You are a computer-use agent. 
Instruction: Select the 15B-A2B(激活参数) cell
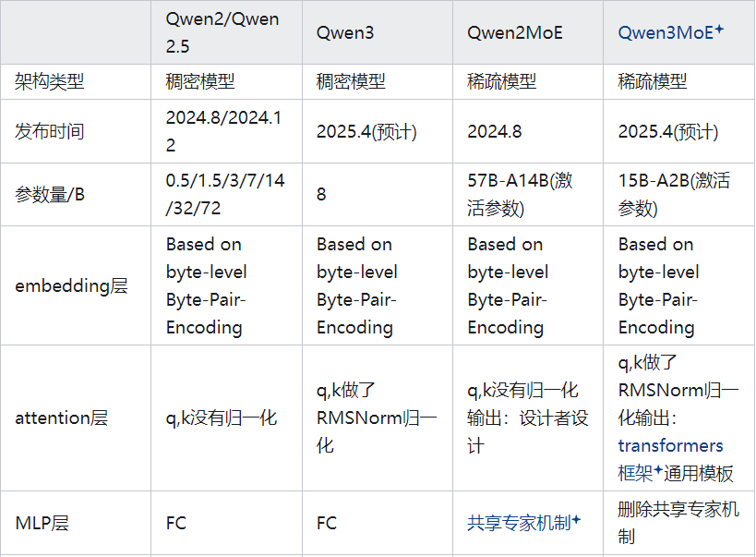pos(678,195)
